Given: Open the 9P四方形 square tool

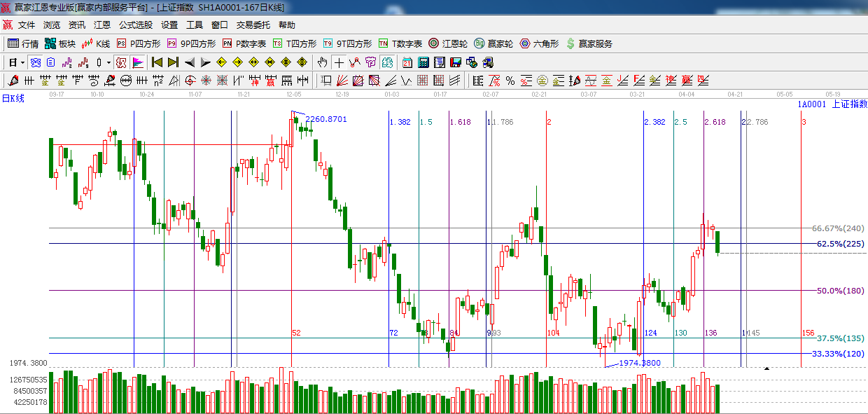Looking at the screenshot, I should pos(191,43).
